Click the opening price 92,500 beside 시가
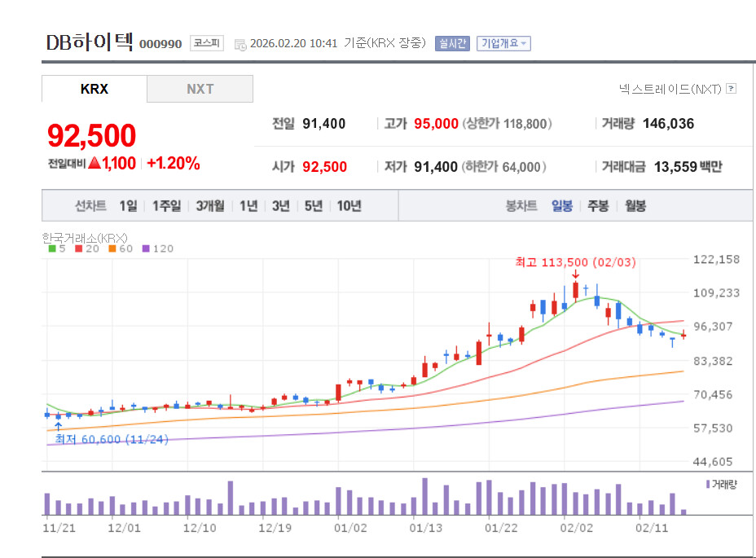This screenshot has height=558, width=756. point(324,167)
